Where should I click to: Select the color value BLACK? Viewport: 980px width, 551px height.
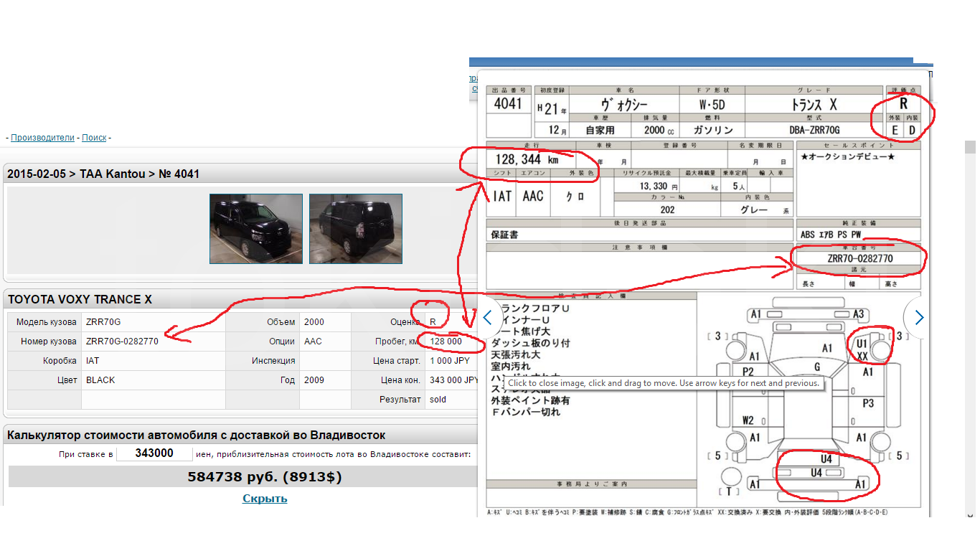(x=100, y=380)
